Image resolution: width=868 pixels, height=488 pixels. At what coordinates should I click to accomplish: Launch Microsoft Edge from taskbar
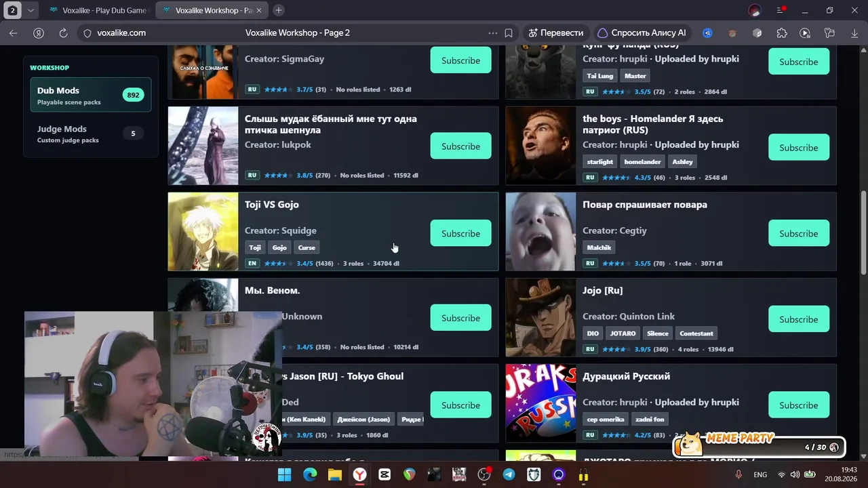(310, 474)
